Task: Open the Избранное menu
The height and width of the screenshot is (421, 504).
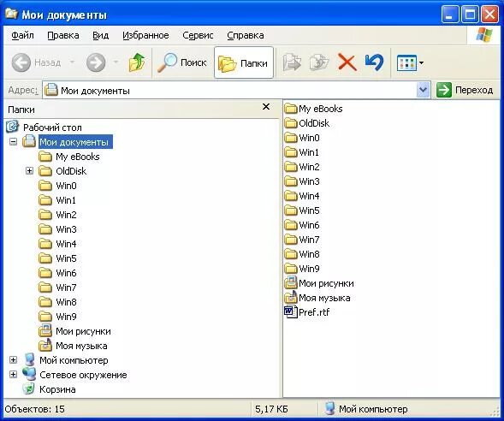Action: pos(145,35)
